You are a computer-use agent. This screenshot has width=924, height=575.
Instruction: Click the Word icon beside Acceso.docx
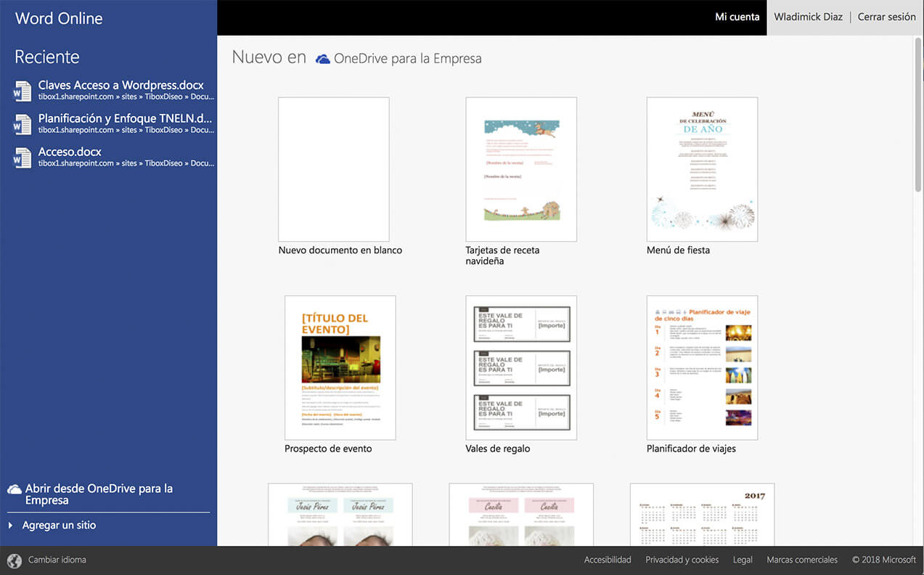point(22,158)
